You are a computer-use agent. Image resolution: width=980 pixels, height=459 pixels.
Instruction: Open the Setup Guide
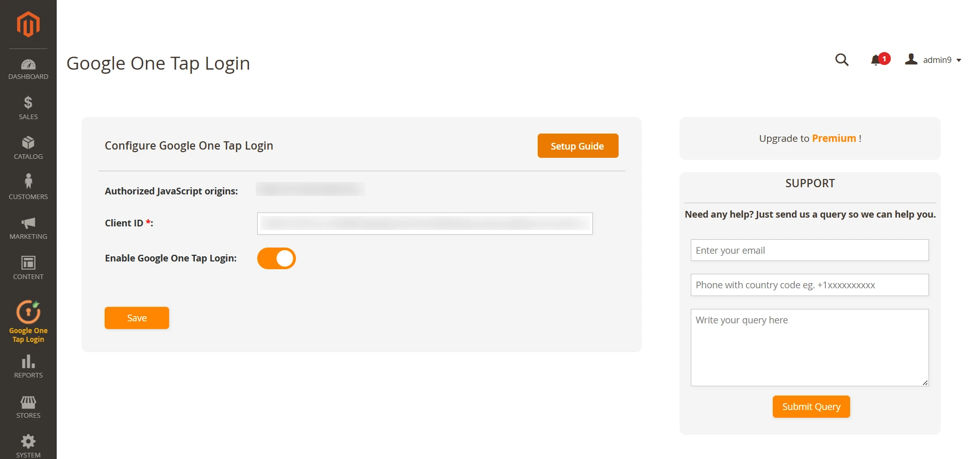click(577, 145)
